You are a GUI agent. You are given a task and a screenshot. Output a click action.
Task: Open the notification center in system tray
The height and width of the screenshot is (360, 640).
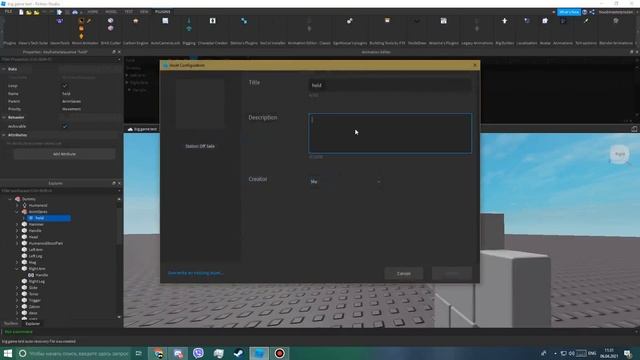point(628,353)
